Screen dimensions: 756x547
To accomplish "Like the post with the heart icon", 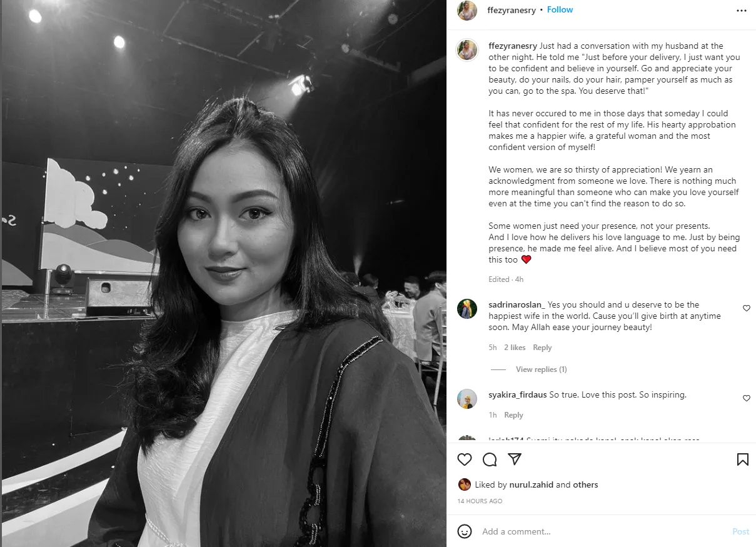I will [x=465, y=459].
